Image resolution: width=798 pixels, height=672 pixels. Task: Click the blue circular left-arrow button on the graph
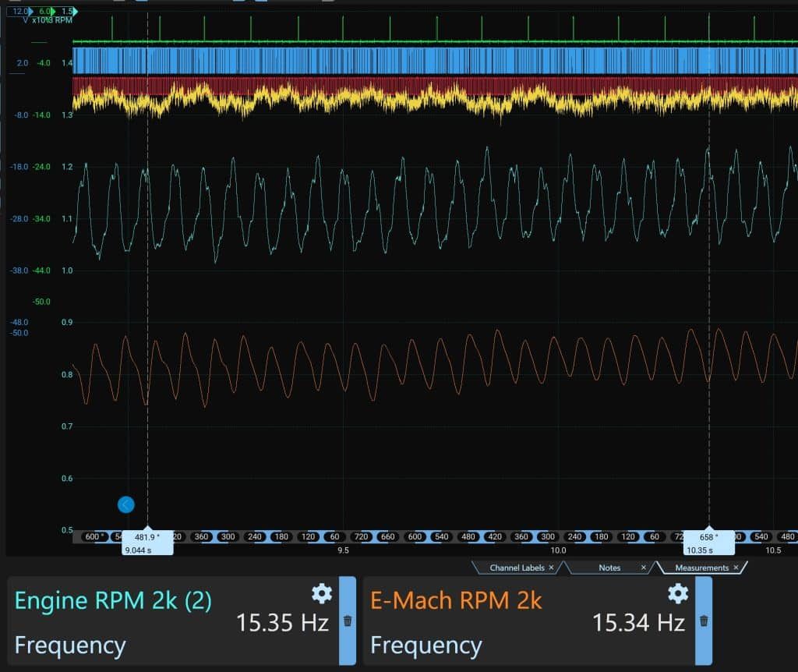pyautogui.click(x=125, y=504)
